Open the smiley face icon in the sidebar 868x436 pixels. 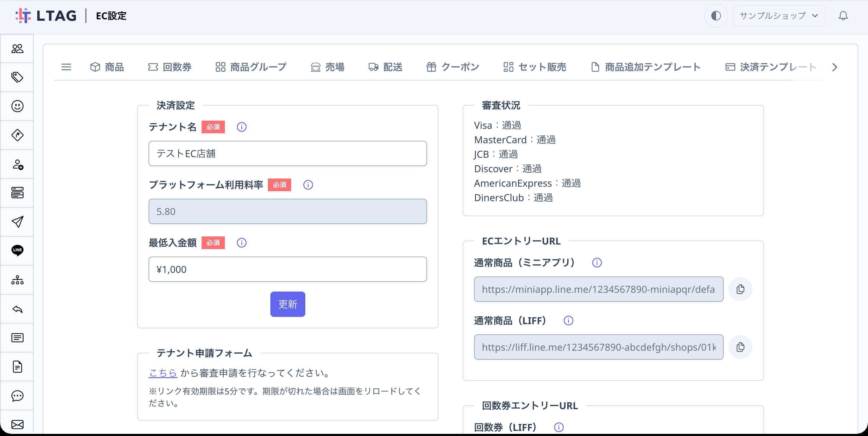(x=17, y=106)
